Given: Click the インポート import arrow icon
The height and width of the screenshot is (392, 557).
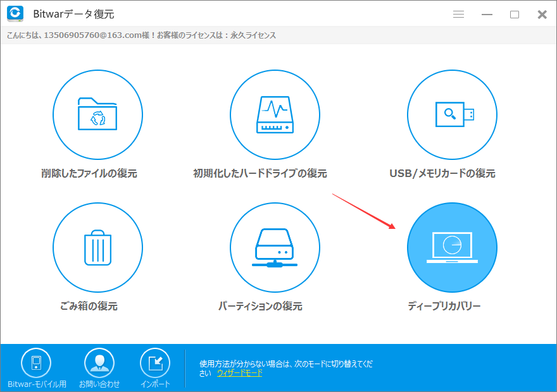Looking at the screenshot, I should (155, 363).
